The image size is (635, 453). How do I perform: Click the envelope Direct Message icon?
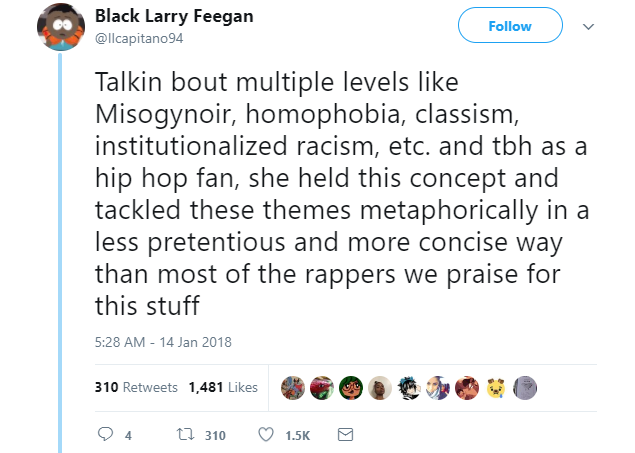point(345,435)
